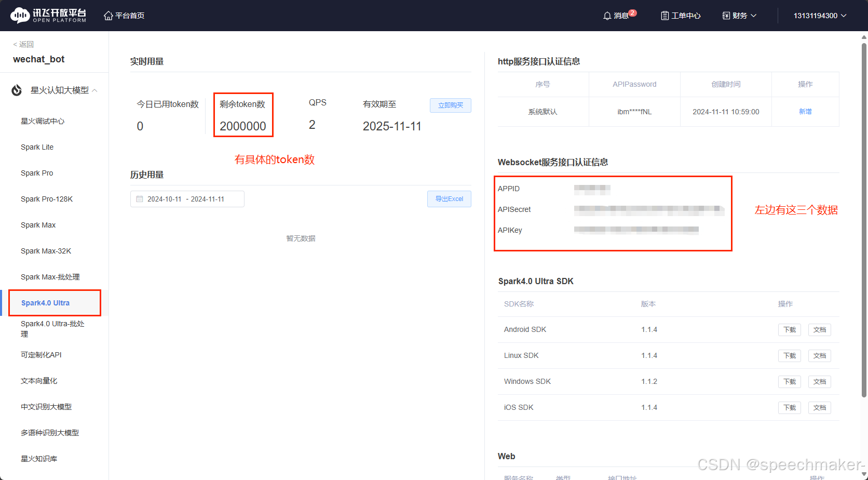Open 多语种识别大模型 in the sidebar

click(50, 433)
